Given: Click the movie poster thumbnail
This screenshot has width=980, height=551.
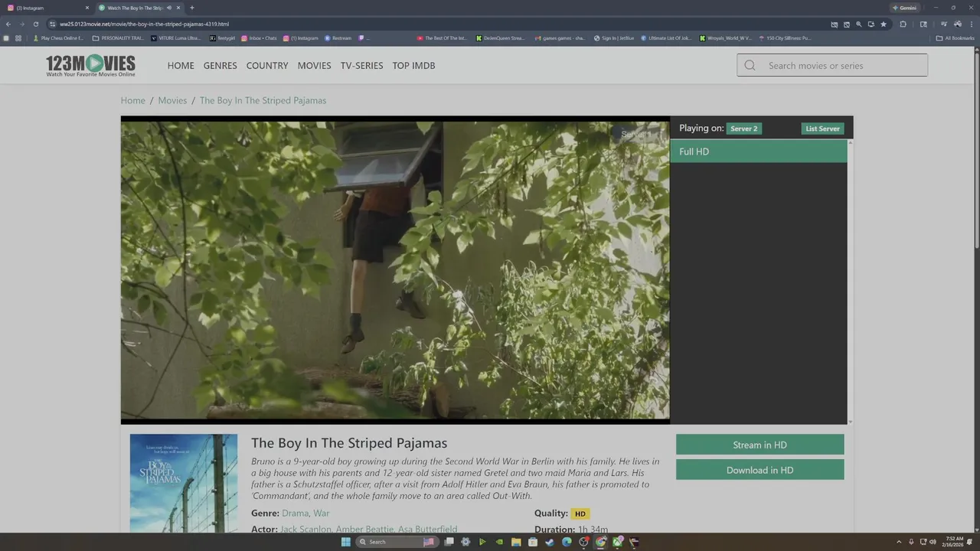Looking at the screenshot, I should (x=184, y=484).
